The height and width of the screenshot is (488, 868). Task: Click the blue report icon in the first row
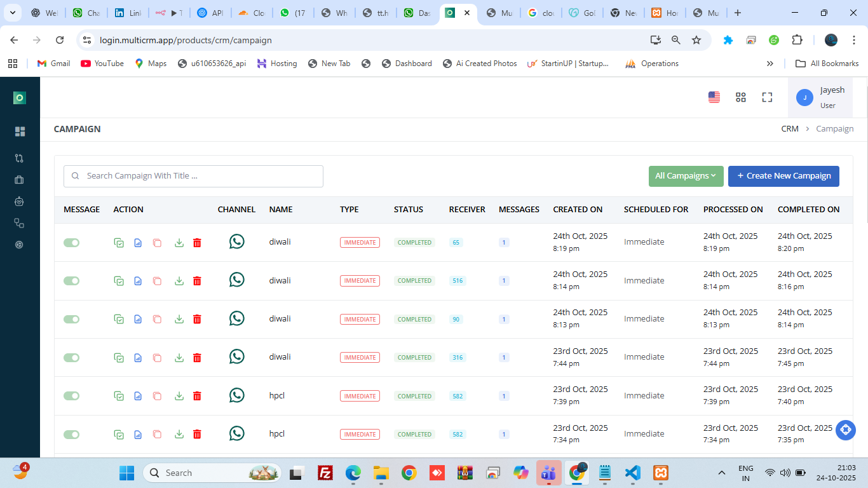click(x=138, y=243)
